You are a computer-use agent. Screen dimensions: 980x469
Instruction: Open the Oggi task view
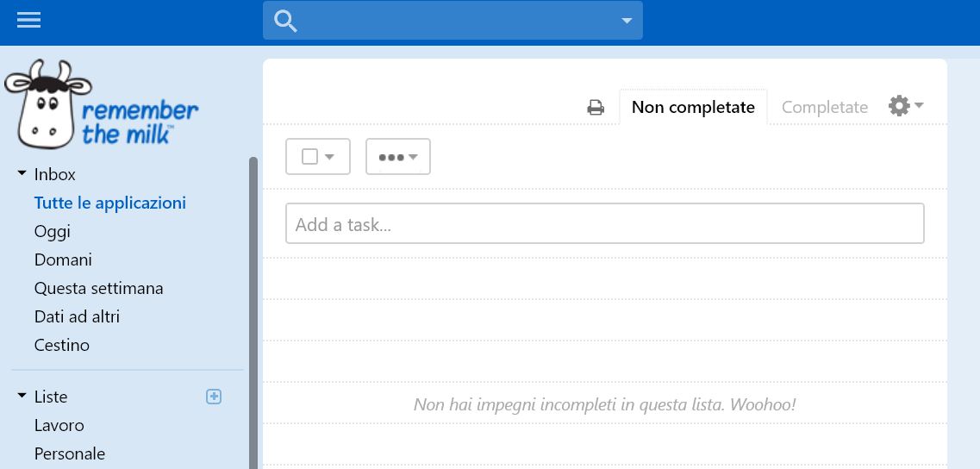(x=53, y=231)
